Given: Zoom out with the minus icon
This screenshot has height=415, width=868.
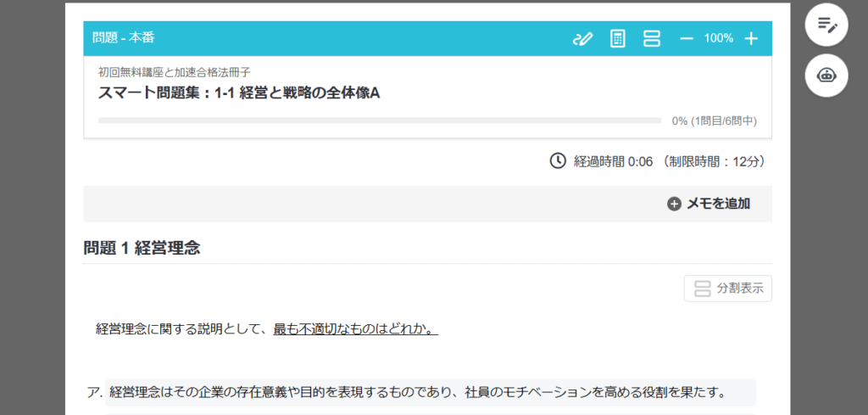Looking at the screenshot, I should 687,38.
